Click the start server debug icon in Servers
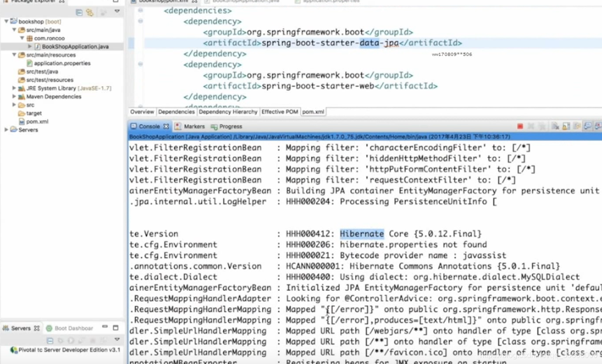Image resolution: width=602 pixels, height=364 pixels. pyautogui.click(x=60, y=340)
